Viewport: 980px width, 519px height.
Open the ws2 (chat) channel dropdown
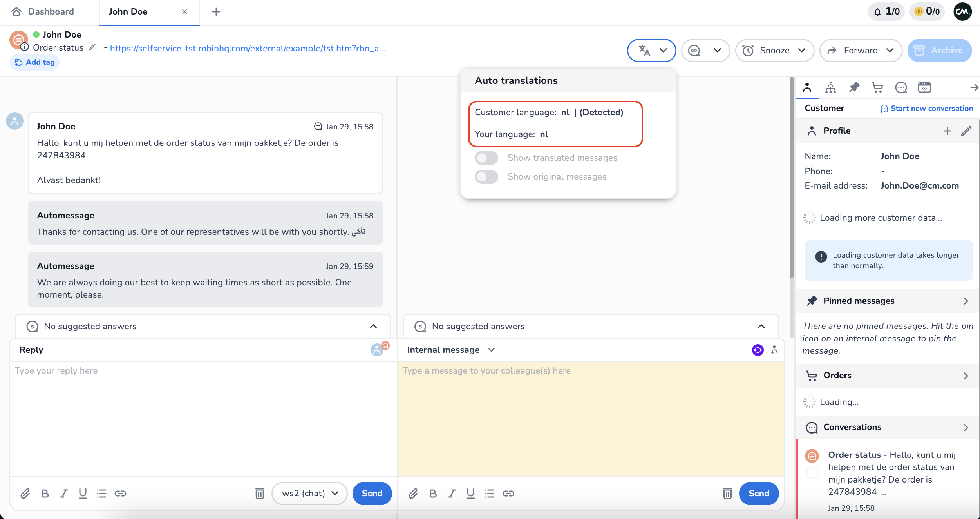click(309, 493)
